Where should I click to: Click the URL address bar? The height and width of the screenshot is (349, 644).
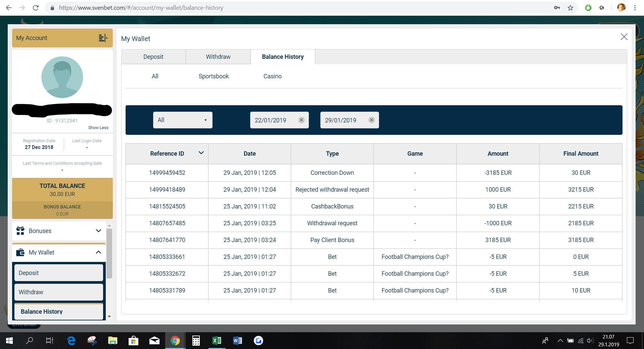(x=299, y=7)
